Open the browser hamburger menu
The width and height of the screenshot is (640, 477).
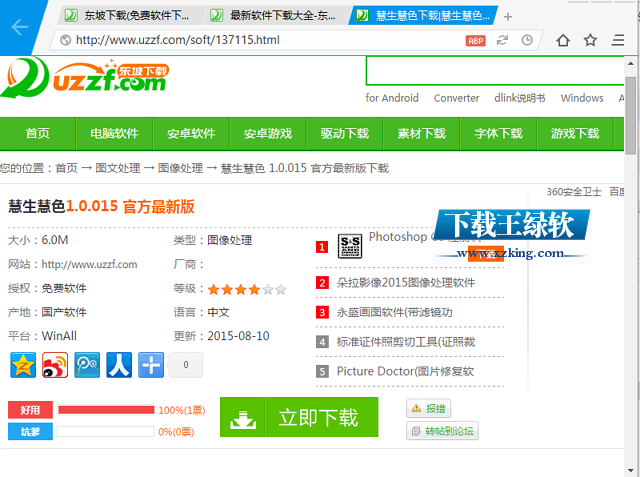click(618, 40)
